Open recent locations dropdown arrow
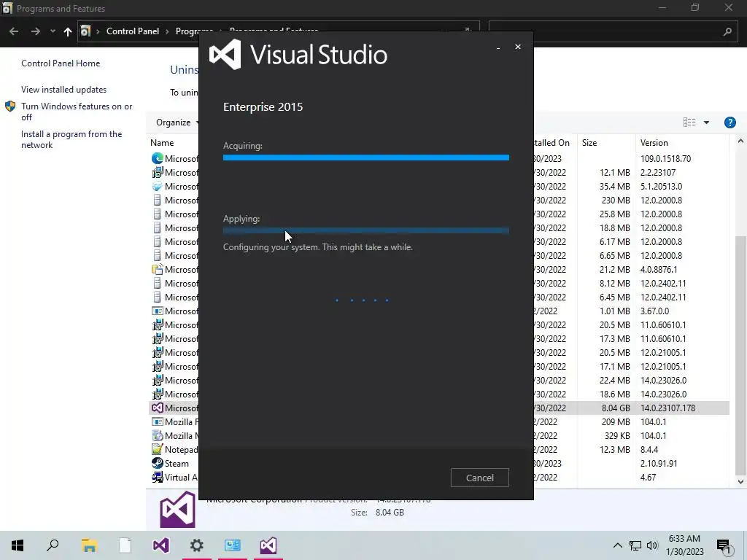 pyautogui.click(x=53, y=31)
